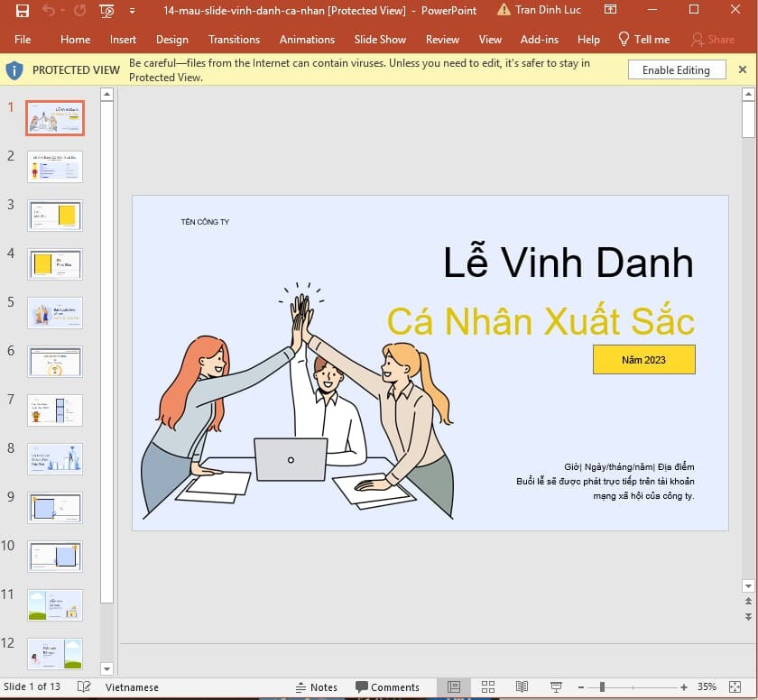The height and width of the screenshot is (700, 758).
Task: Switch to Slide Sorter view
Action: click(x=487, y=686)
